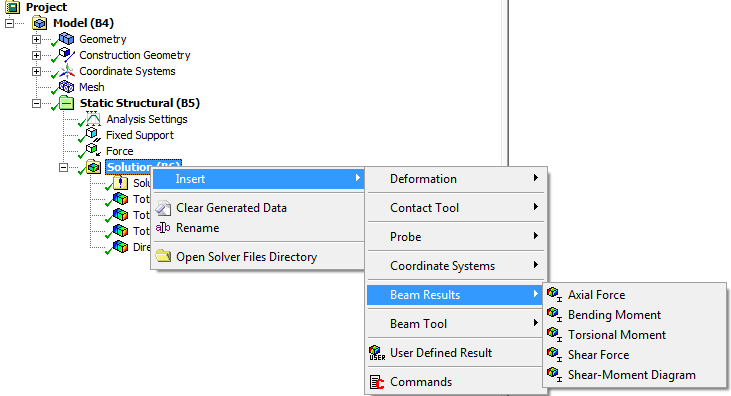Collapse the Model (B4) tree node
Viewport: 731px width, 396px height.
tap(9, 23)
